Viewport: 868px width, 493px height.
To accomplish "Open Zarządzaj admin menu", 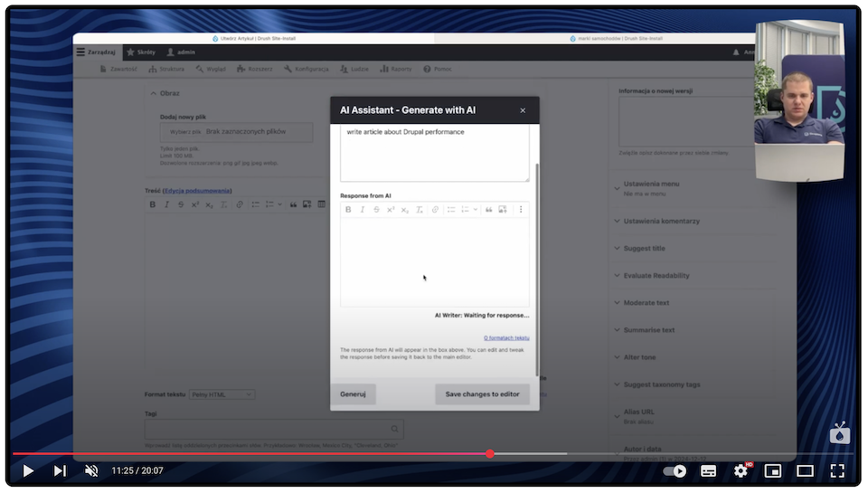I will 97,52.
